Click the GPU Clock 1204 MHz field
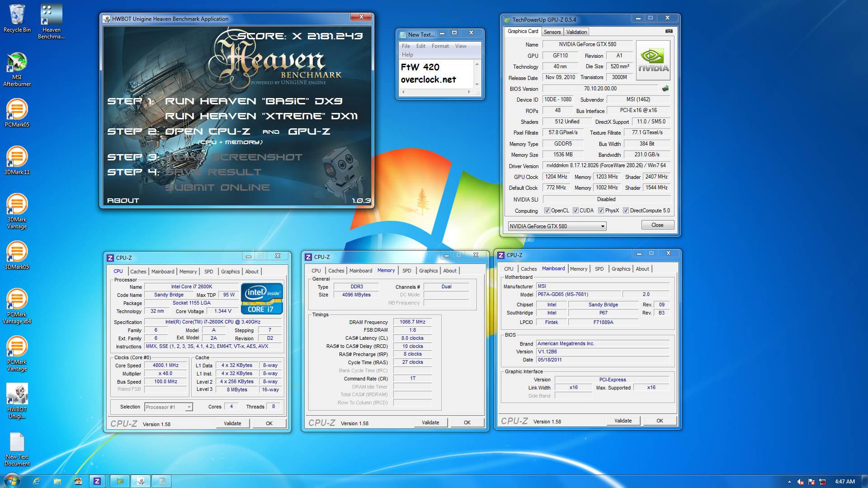Image resolution: width=868 pixels, height=488 pixels. [x=556, y=177]
